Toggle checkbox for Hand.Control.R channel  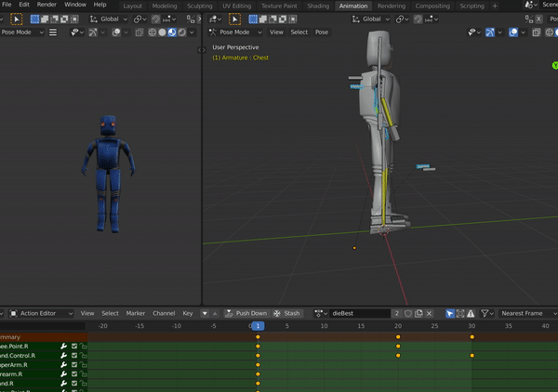click(x=74, y=355)
